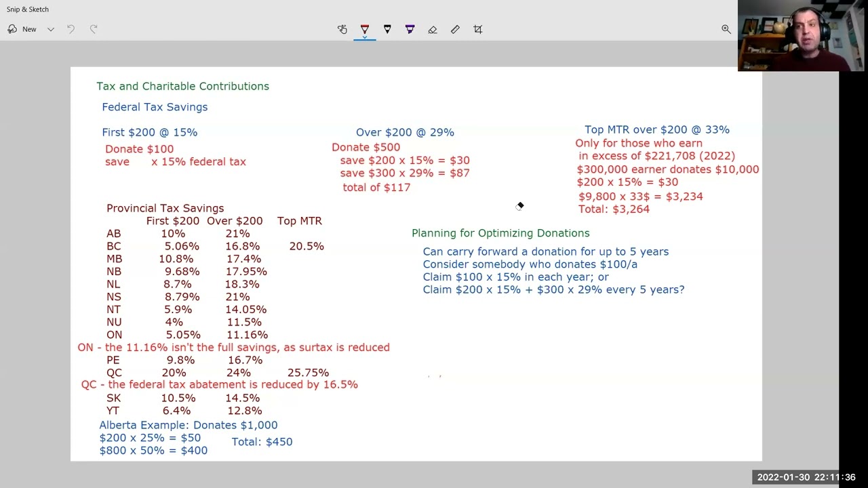Image resolution: width=868 pixels, height=488 pixels.
Task: Click the 'in excess of $221,708 (2022)' line
Action: tap(657, 156)
